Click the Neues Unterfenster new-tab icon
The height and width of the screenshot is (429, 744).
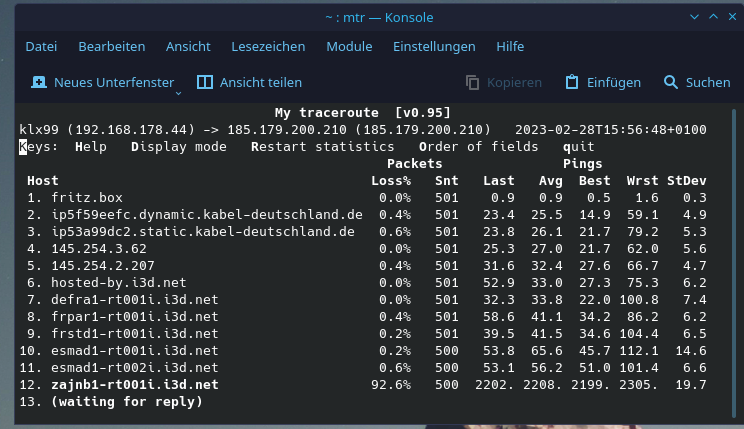coord(39,83)
